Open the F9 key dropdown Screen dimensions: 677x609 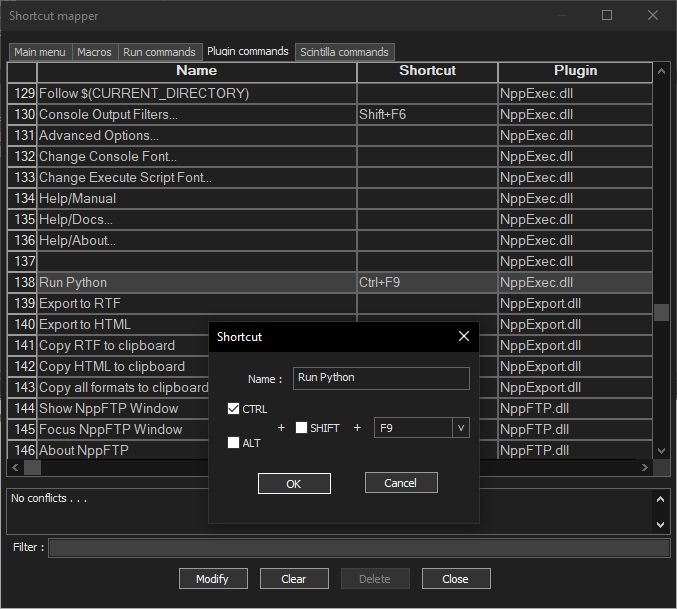(x=461, y=428)
